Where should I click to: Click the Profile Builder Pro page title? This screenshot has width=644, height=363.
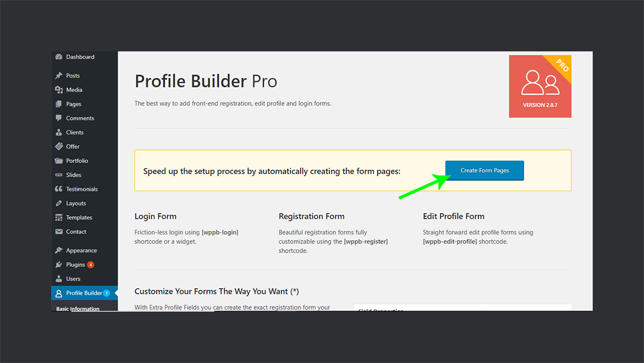206,81
